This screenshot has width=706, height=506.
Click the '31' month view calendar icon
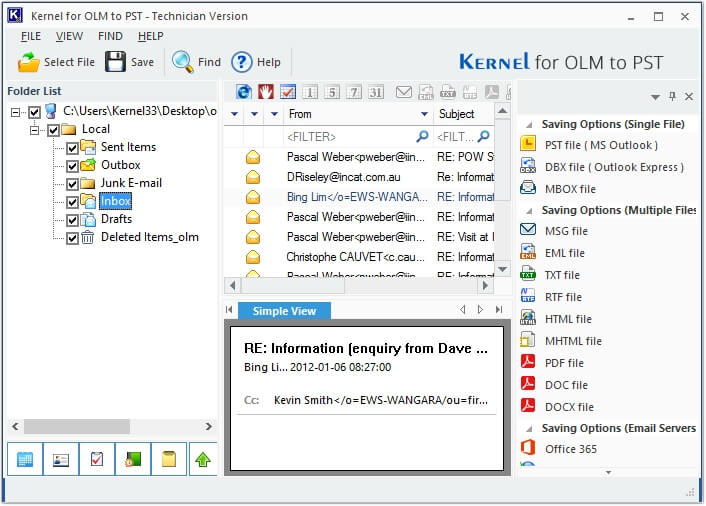[376, 92]
